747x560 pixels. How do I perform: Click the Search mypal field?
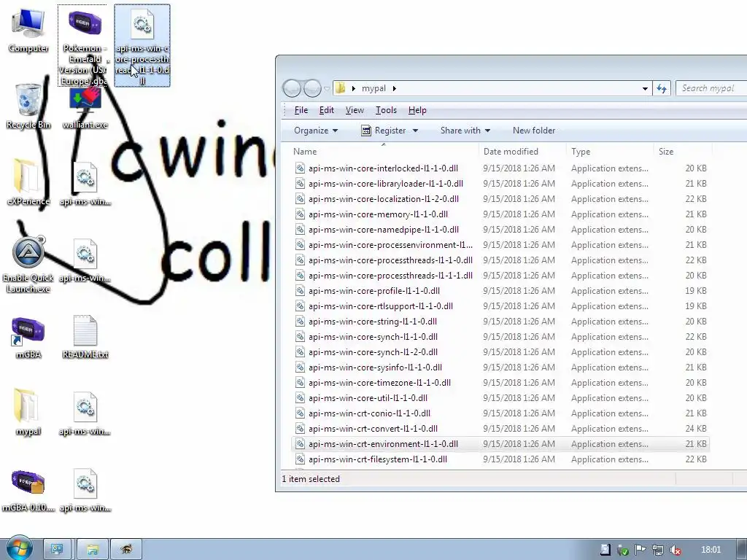(x=712, y=88)
